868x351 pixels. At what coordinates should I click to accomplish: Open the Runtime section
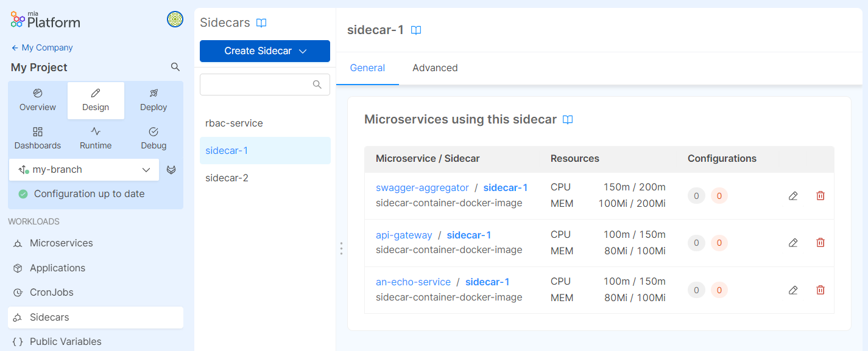(96, 139)
